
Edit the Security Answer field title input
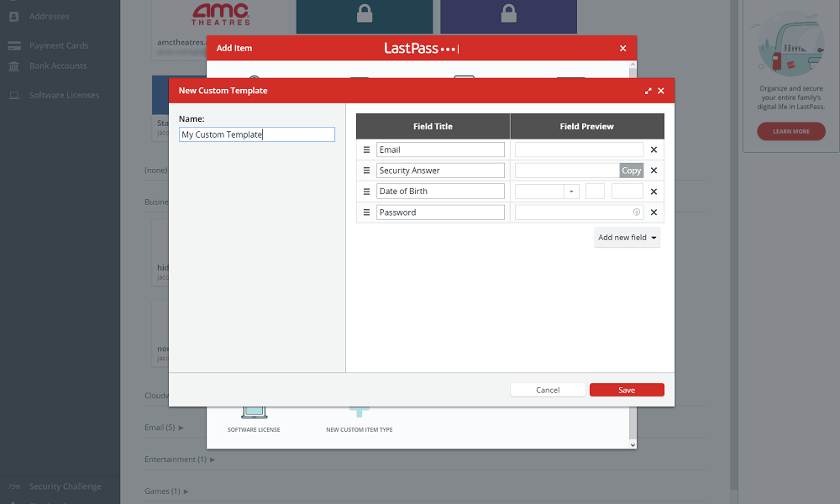tap(440, 171)
